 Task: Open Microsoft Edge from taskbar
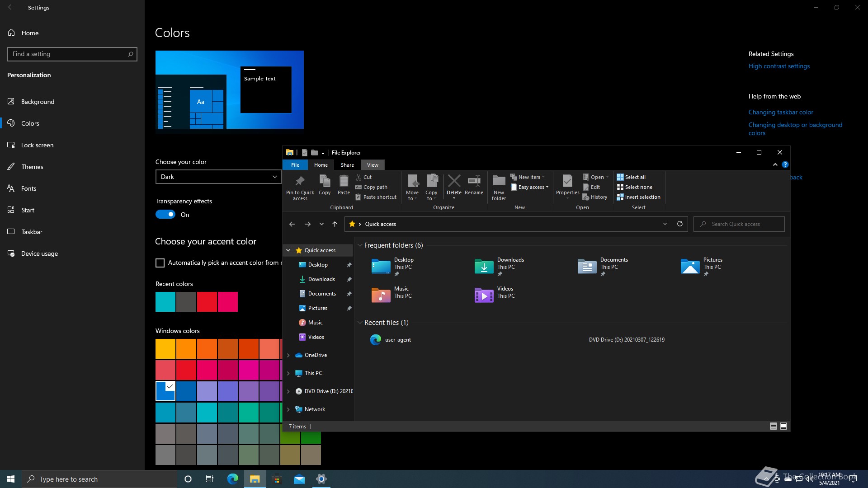pyautogui.click(x=232, y=479)
